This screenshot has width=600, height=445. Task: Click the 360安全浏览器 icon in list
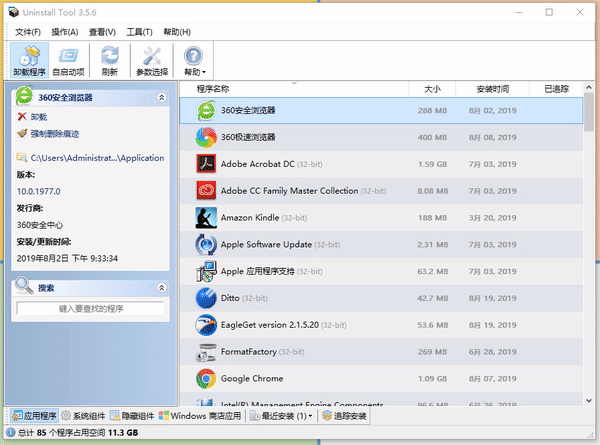[x=206, y=111]
